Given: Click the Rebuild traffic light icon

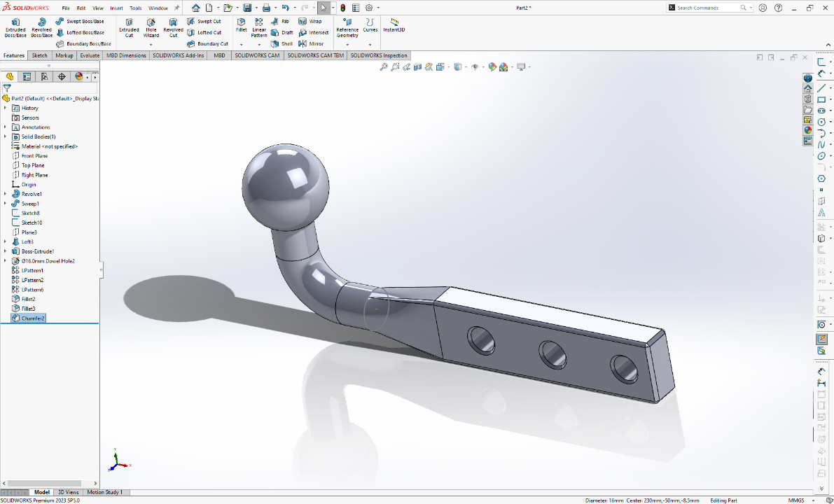Looking at the screenshot, I should coord(342,8).
